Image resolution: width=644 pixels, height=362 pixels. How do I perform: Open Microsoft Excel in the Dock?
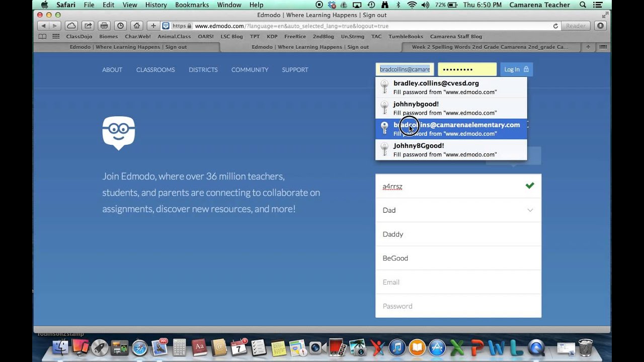coord(457,347)
